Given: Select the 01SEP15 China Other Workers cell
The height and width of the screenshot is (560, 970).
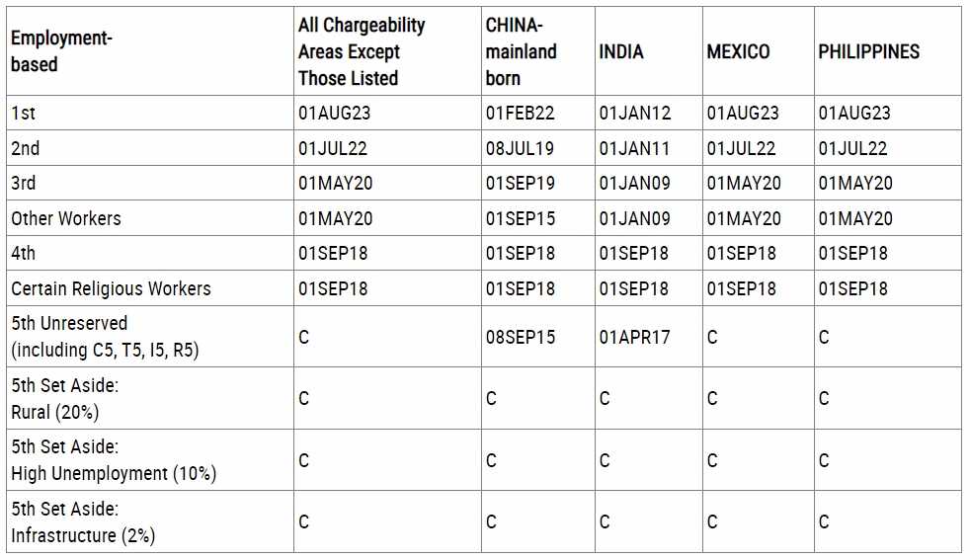Looking at the screenshot, I should 520,218.
